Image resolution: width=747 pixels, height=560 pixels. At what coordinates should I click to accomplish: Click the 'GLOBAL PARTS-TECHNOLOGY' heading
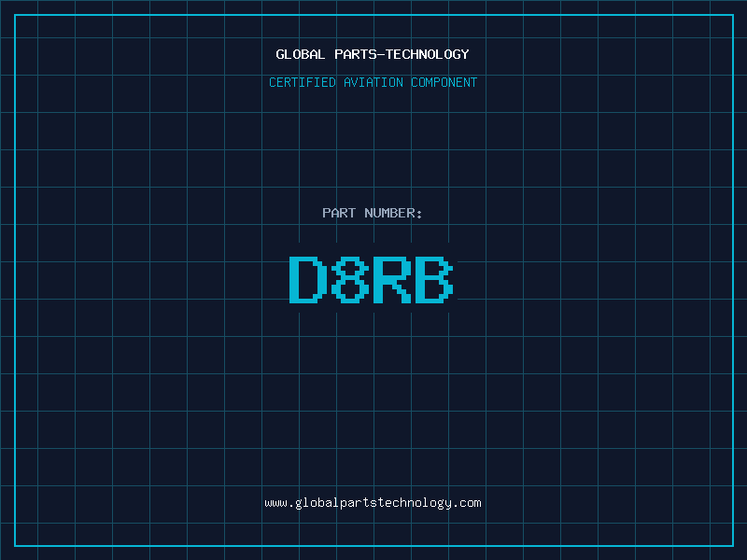point(373,54)
